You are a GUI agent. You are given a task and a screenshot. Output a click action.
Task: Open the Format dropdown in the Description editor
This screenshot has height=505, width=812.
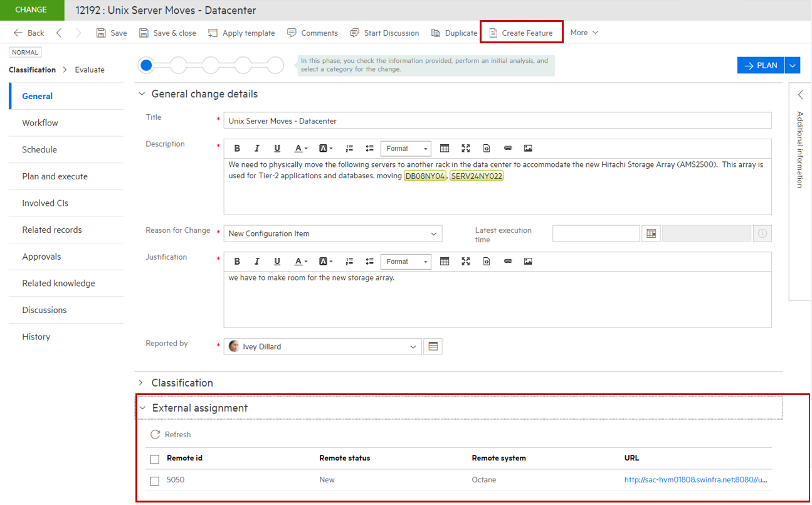tap(406, 148)
